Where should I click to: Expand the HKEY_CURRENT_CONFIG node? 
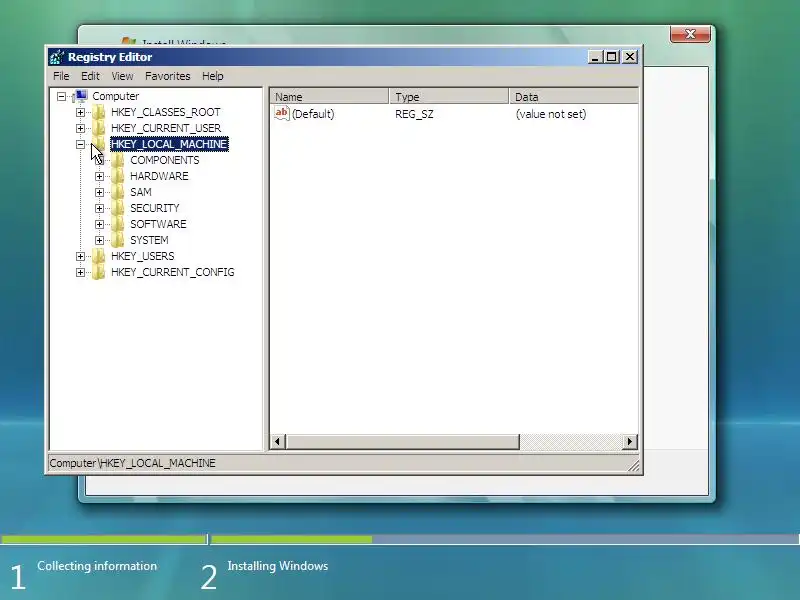tap(80, 272)
